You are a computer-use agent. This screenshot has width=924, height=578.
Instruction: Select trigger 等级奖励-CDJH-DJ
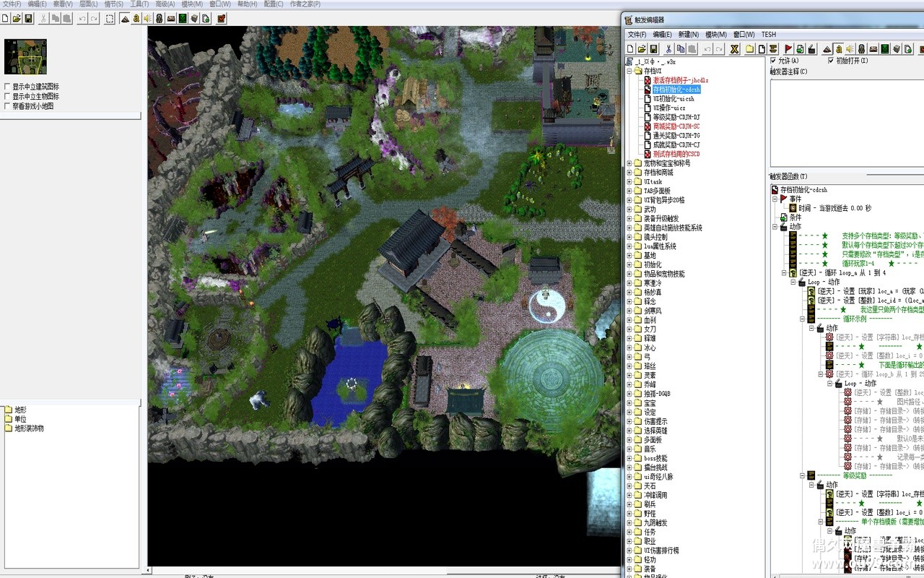click(676, 117)
